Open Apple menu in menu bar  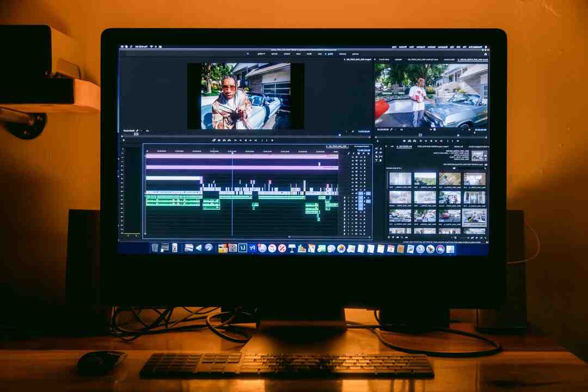(x=486, y=47)
